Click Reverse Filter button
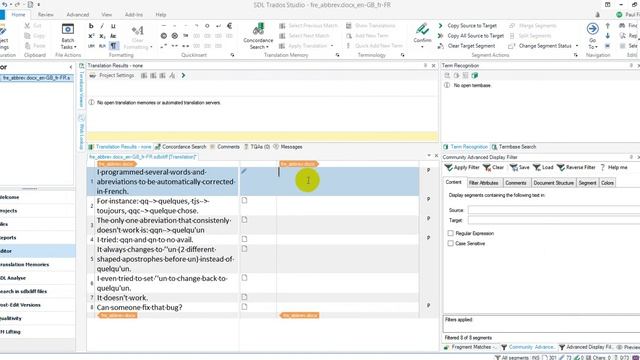Screen dimensions: 640x360 576,167
